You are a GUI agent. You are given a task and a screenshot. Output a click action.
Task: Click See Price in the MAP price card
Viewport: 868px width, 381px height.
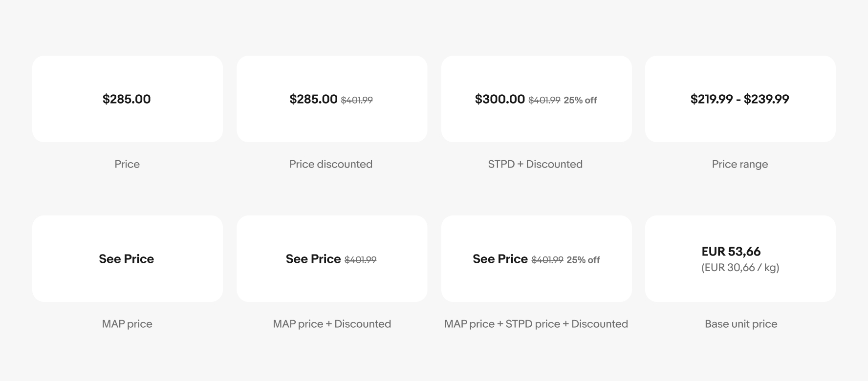(127, 259)
